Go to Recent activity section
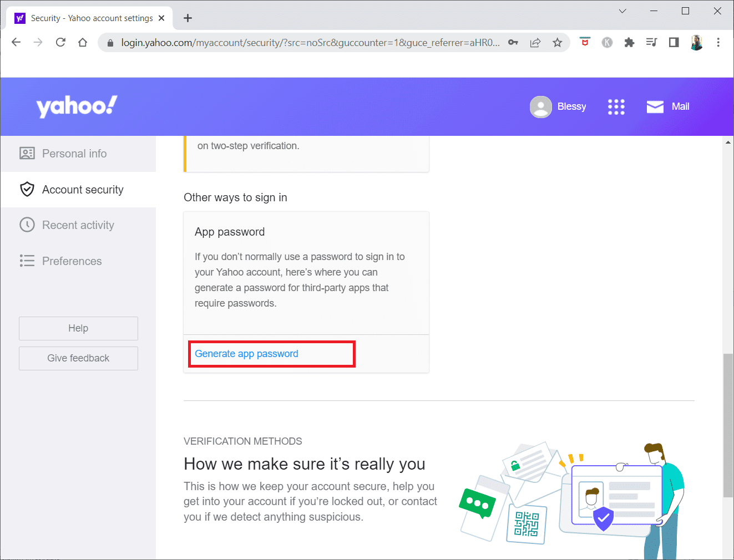Image resolution: width=734 pixels, height=560 pixels. pos(78,225)
